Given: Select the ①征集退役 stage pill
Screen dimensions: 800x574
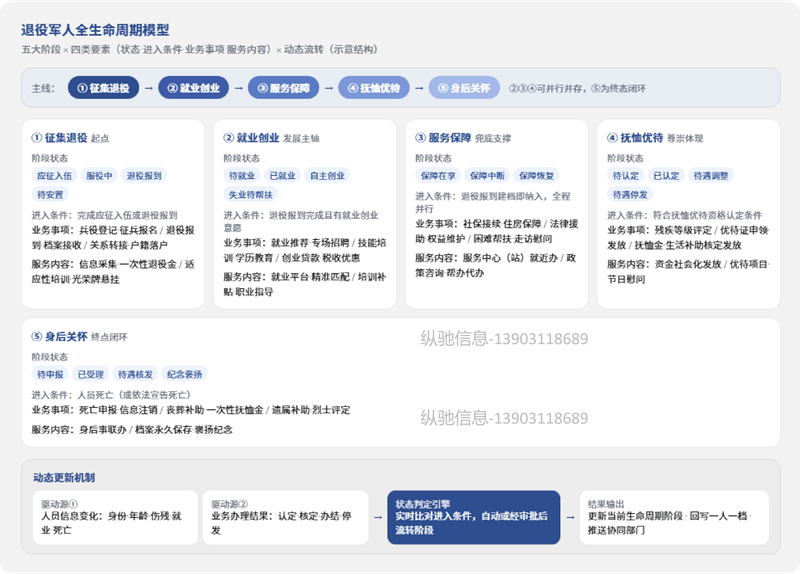Looking at the screenshot, I should coord(104,88).
